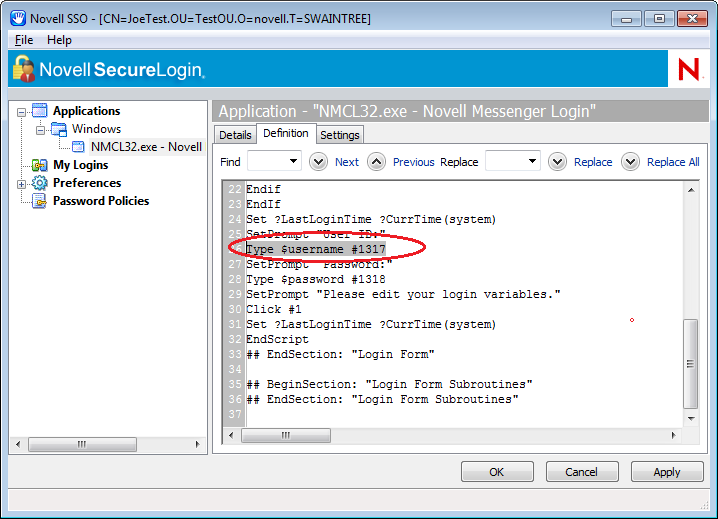The image size is (718, 519).
Task: Open the File menu
Action: (x=24, y=40)
